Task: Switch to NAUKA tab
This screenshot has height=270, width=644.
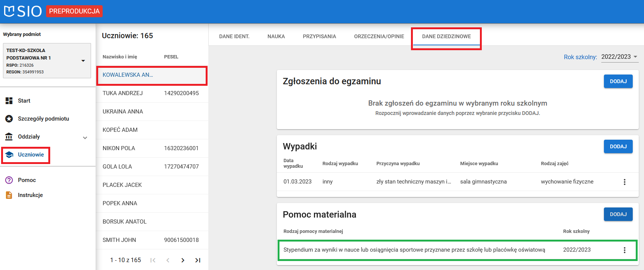Action: pos(276,36)
